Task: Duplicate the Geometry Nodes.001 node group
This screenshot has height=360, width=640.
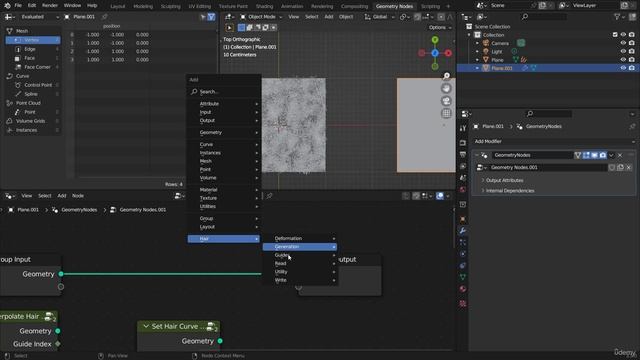Action: click(x=620, y=167)
